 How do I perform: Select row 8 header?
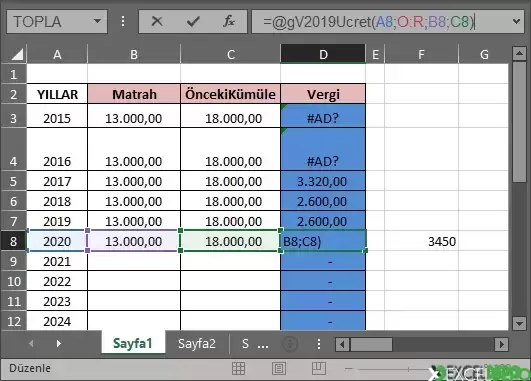[x=14, y=241]
